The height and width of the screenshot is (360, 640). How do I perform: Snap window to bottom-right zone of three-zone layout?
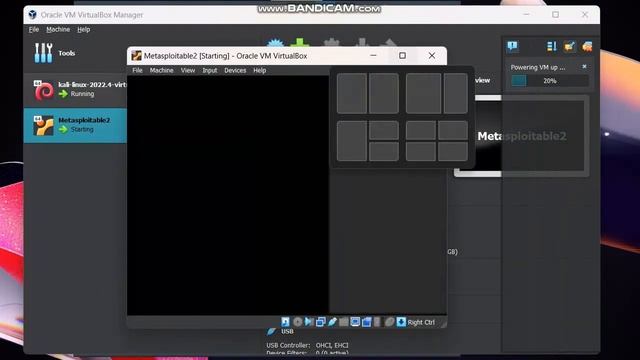tap(384, 151)
